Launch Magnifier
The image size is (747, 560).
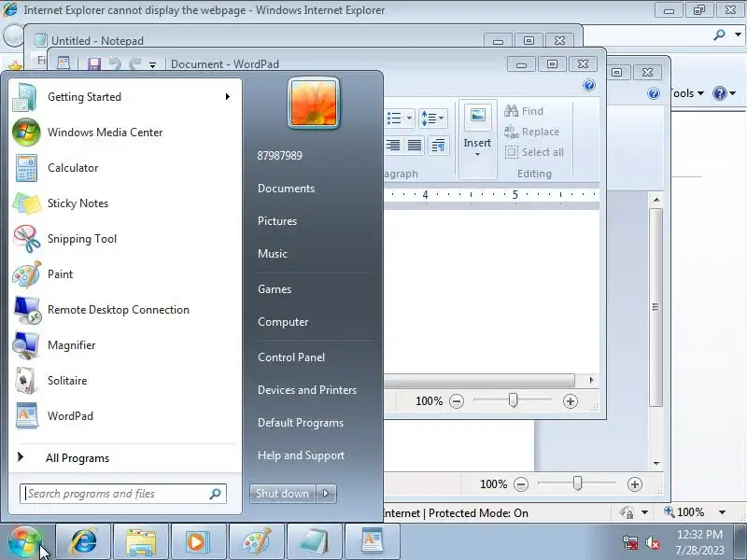[x=124, y=345]
